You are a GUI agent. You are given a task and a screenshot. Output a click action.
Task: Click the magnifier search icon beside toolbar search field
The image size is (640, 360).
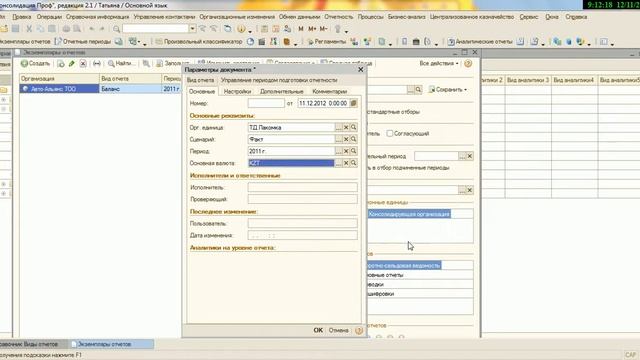pyautogui.click(x=116, y=29)
